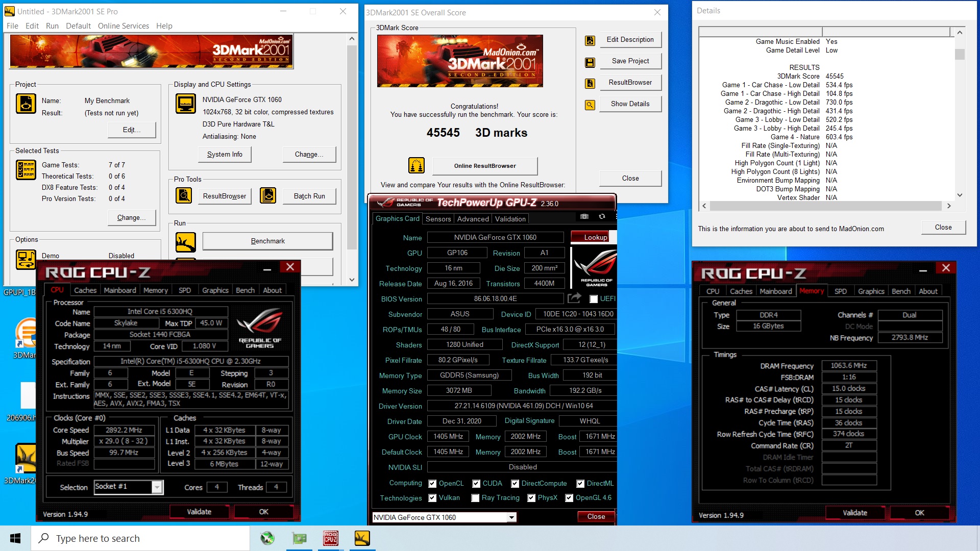Click the Online ResultBrowser button
This screenshot has height=551, width=980.
485,166
